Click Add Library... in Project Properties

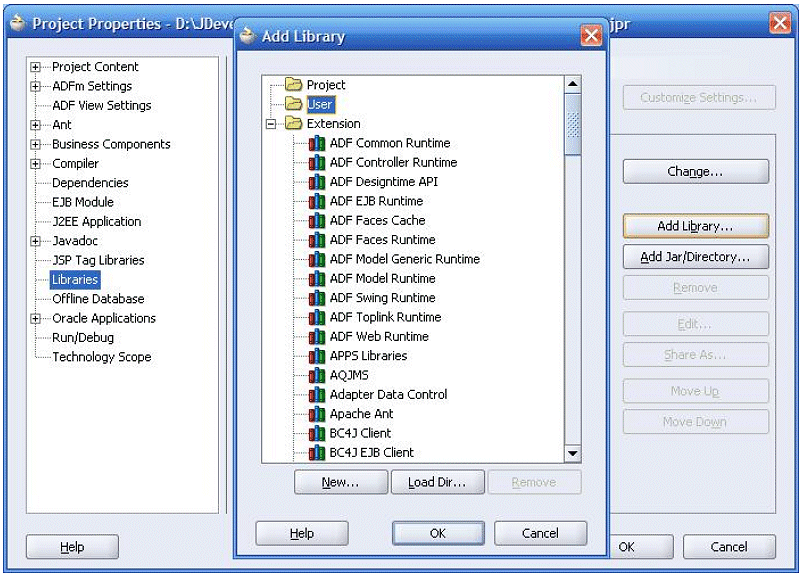coord(695,226)
